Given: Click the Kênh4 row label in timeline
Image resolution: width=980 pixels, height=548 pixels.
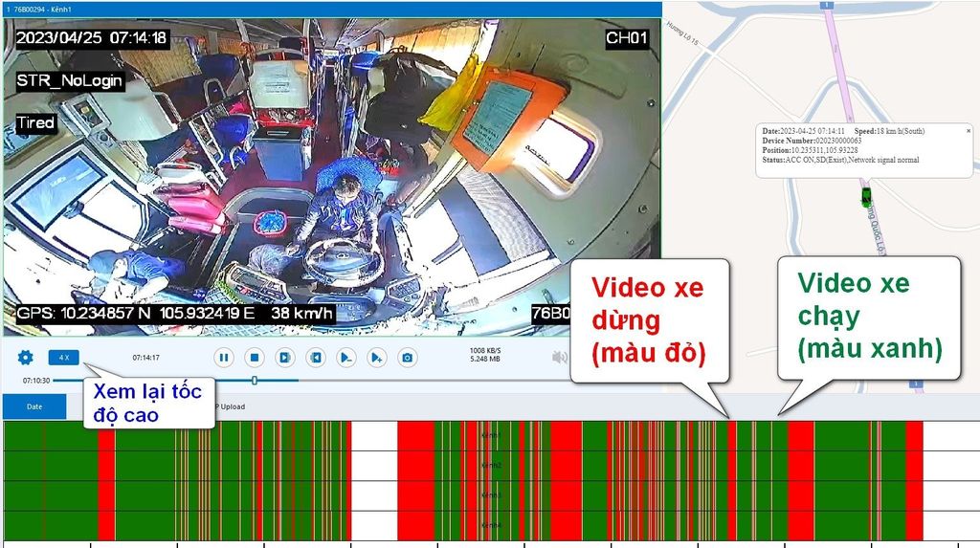Looking at the screenshot, I should (x=491, y=525).
